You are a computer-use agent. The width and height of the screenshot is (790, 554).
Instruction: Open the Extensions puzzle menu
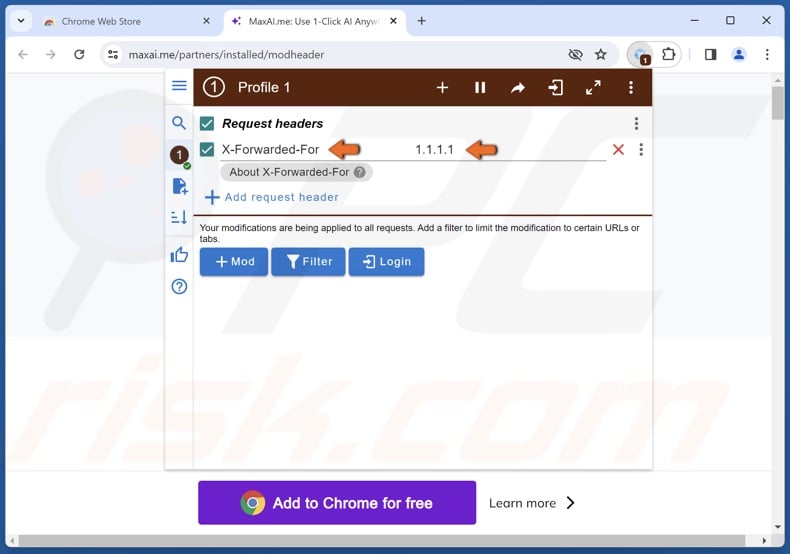click(x=669, y=54)
